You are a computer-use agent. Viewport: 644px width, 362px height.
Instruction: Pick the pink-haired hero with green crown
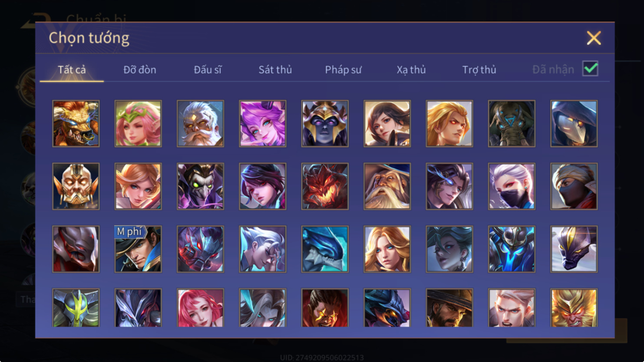[x=138, y=124]
